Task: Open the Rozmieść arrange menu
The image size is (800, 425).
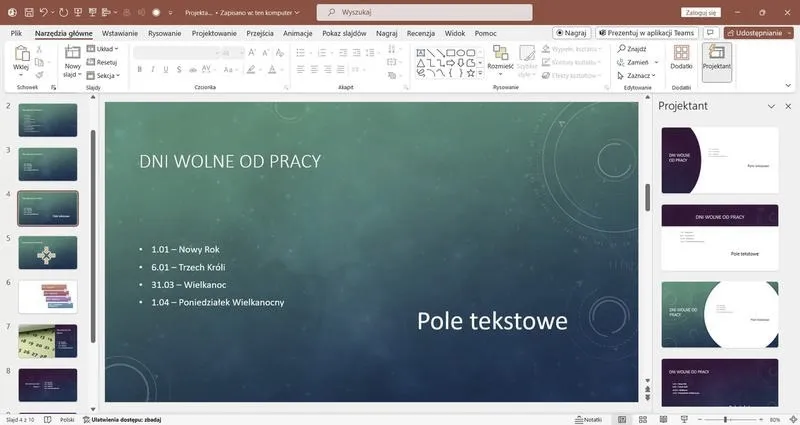Action: pyautogui.click(x=500, y=61)
